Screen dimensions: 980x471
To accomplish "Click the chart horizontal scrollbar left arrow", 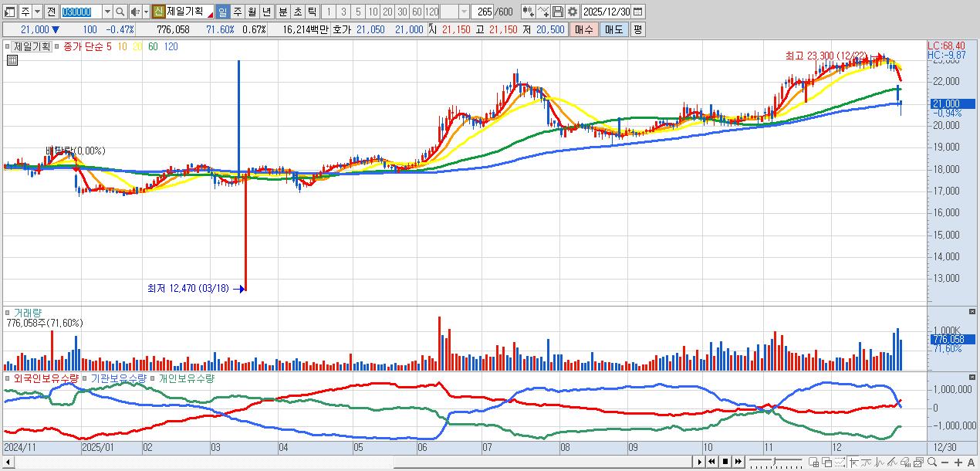I will pos(7,462).
